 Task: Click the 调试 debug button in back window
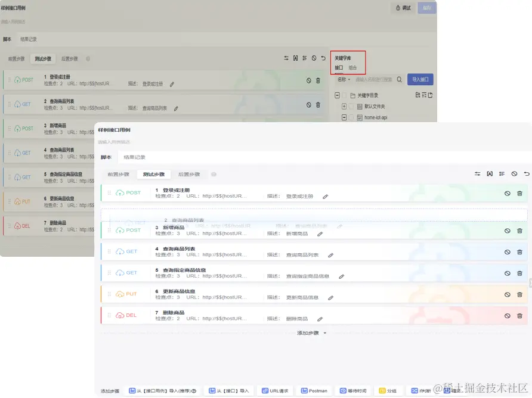pos(403,8)
